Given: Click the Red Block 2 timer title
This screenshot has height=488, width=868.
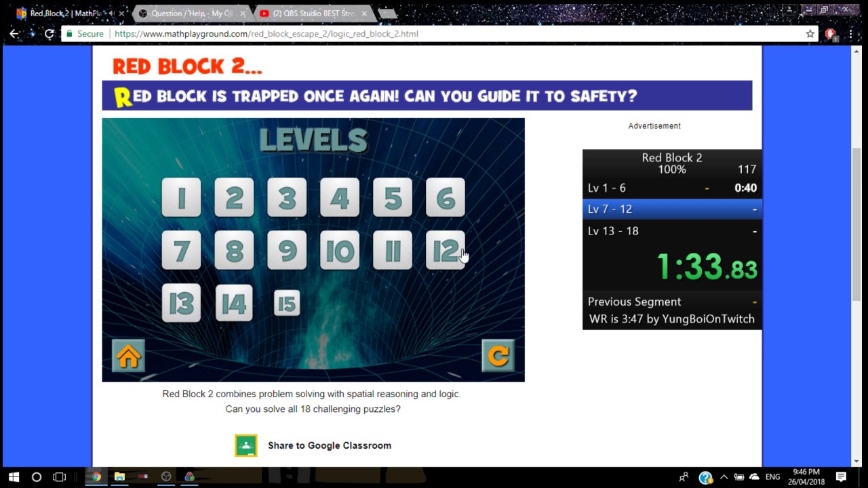Looking at the screenshot, I should [x=672, y=157].
